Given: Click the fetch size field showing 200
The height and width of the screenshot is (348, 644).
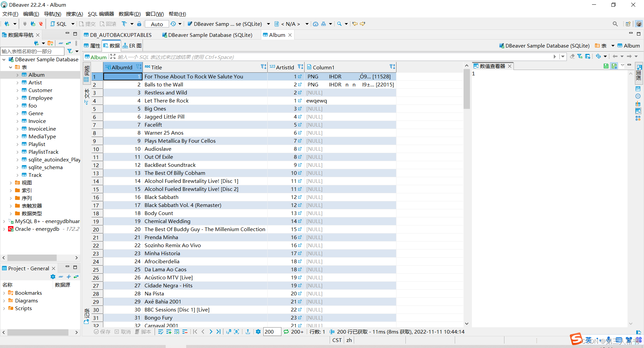Looking at the screenshot, I should pyautogui.click(x=272, y=332).
